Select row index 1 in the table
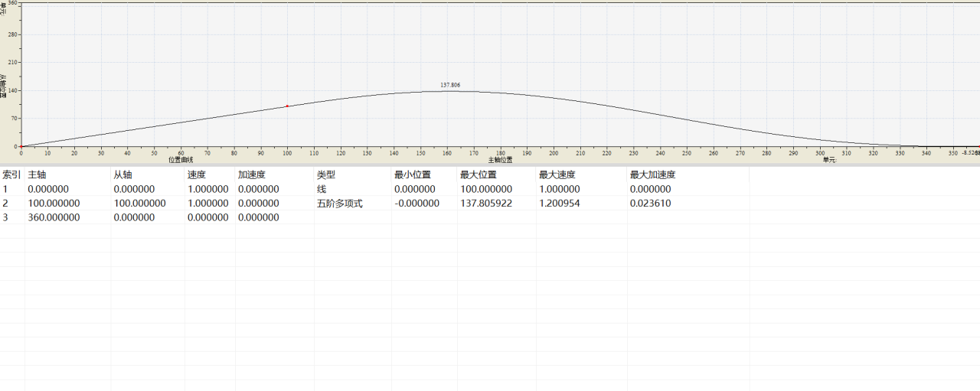 click(5, 189)
